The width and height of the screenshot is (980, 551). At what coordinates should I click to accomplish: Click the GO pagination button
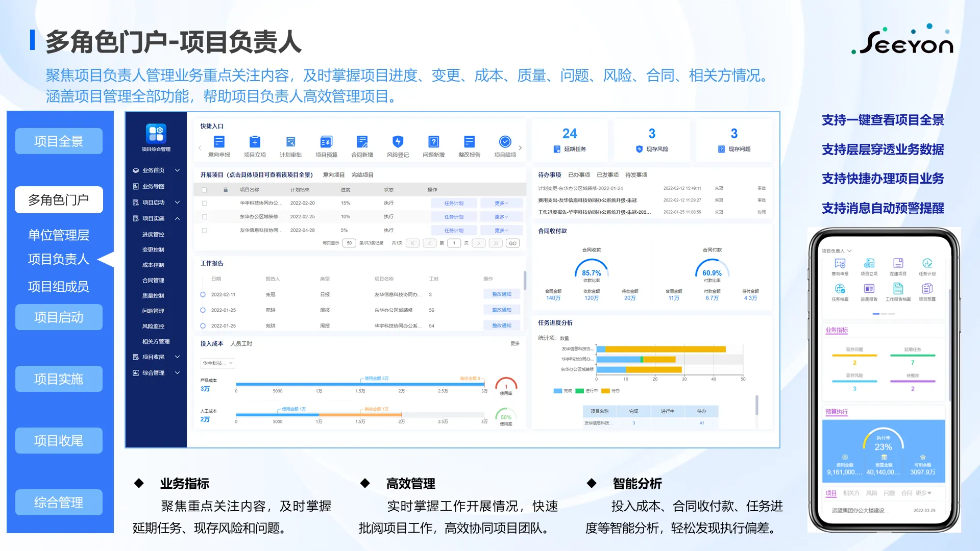512,243
